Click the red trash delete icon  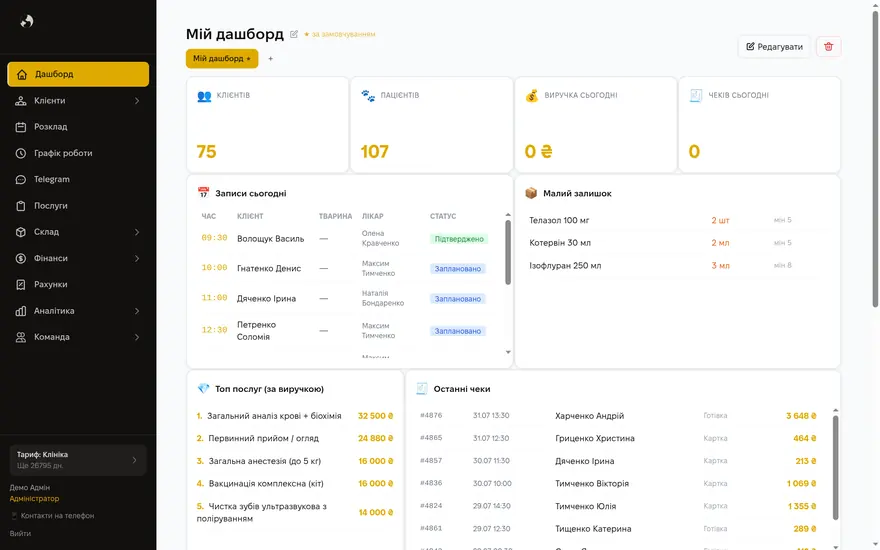click(x=828, y=47)
